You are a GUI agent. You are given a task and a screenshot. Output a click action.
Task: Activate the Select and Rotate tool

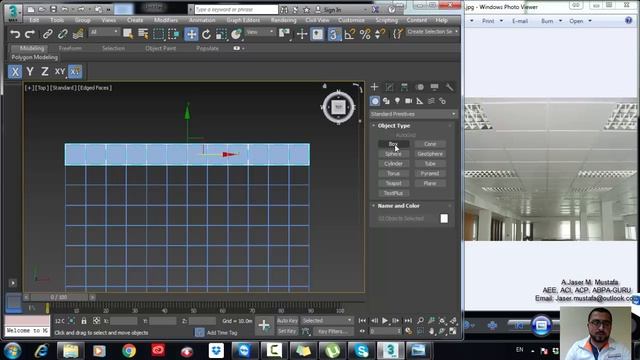[206, 34]
